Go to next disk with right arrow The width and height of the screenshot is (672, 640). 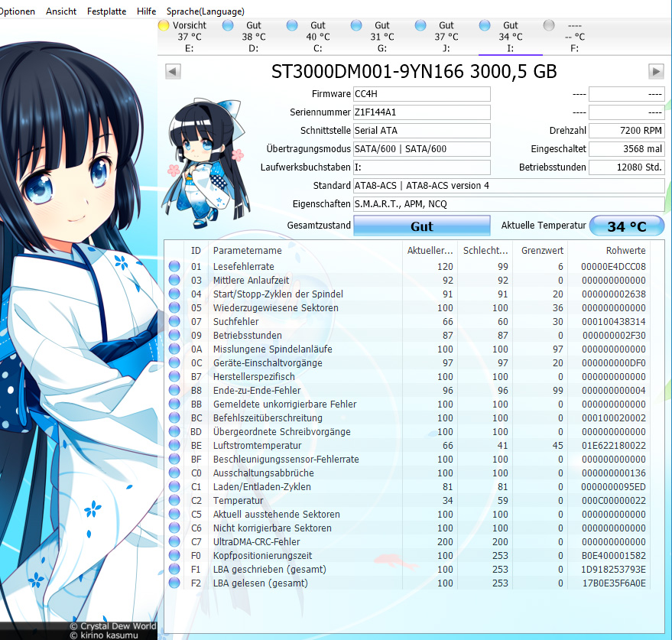click(656, 71)
